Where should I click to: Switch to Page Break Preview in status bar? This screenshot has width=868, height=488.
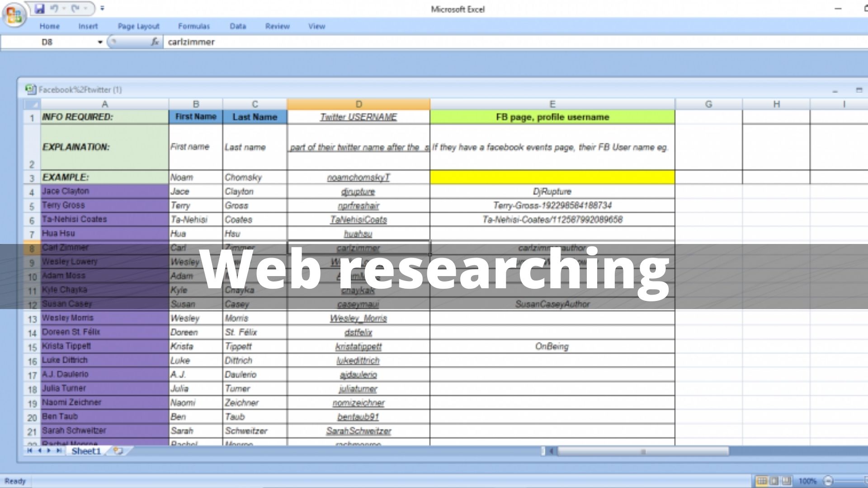click(x=786, y=481)
